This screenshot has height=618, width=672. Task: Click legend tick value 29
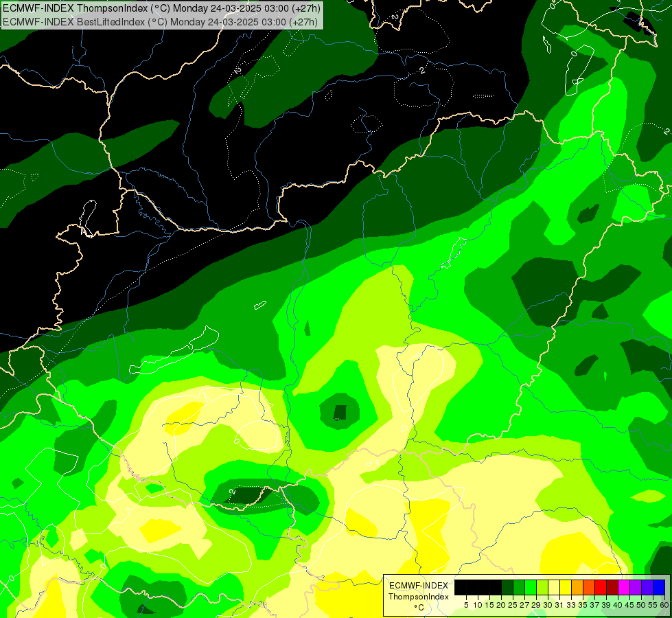point(535,605)
